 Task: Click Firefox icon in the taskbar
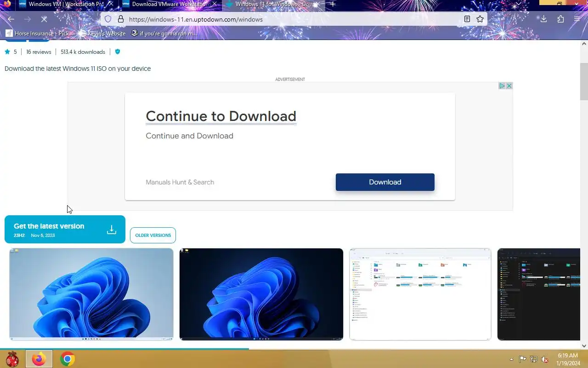(x=39, y=359)
